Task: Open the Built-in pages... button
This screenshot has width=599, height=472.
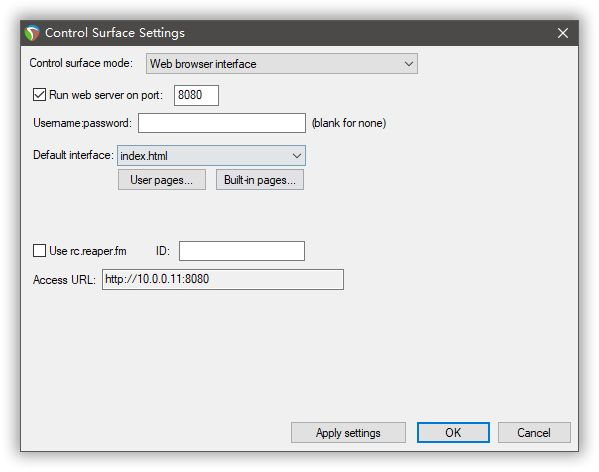Action: pyautogui.click(x=260, y=180)
